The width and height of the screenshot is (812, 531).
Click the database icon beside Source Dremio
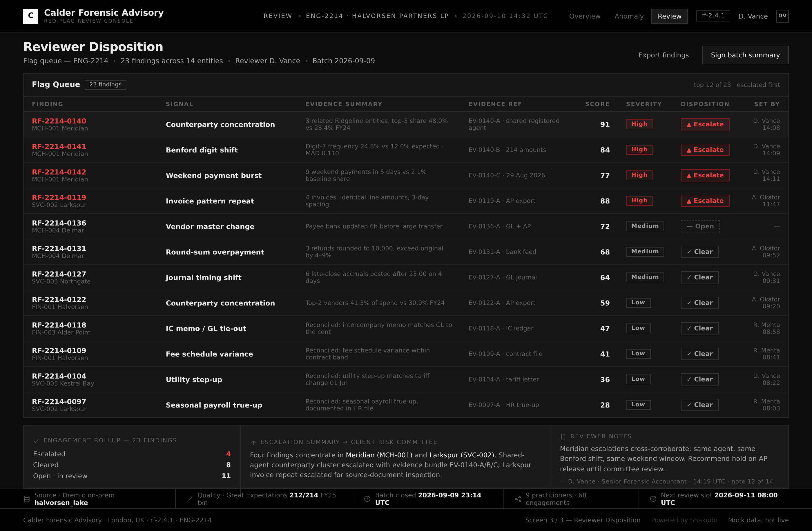27,499
